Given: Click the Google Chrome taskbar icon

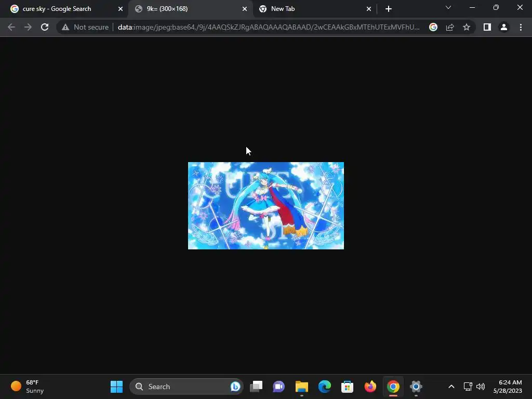Looking at the screenshot, I should [393, 387].
